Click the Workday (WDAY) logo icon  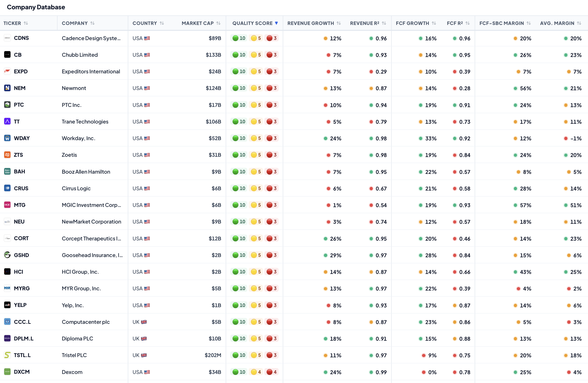tap(7, 138)
